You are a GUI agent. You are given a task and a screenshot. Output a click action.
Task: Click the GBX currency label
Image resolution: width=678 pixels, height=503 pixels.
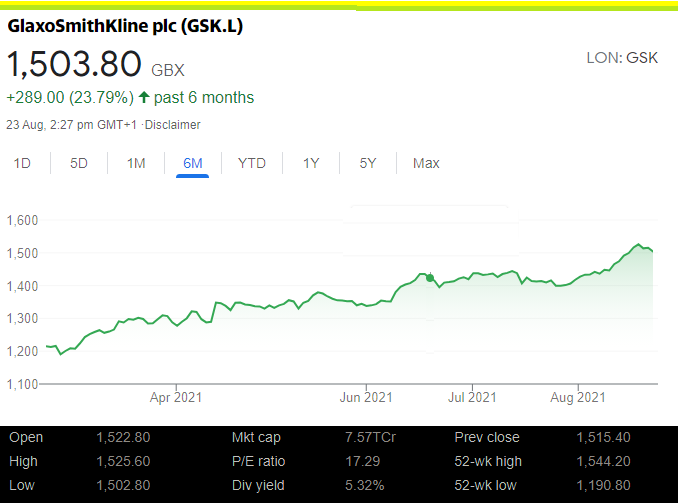168,70
